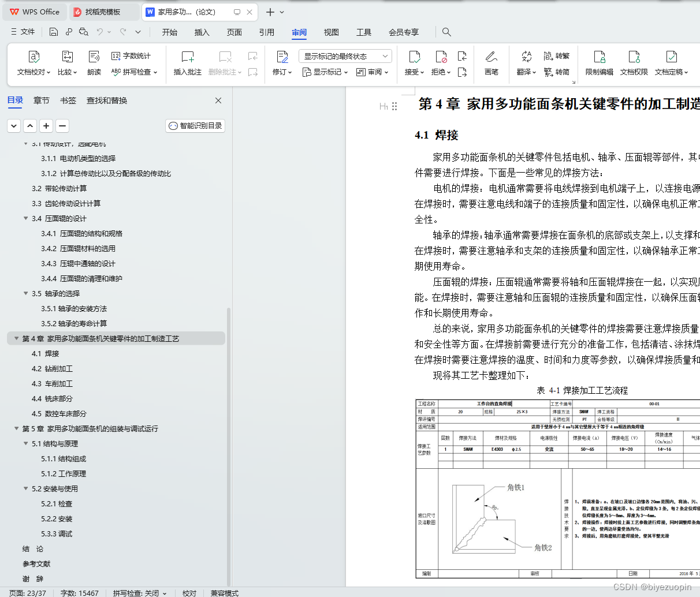Screen dimensions: 700x597
Task: Open the 显示标记 dropdown
Action: 325,72
